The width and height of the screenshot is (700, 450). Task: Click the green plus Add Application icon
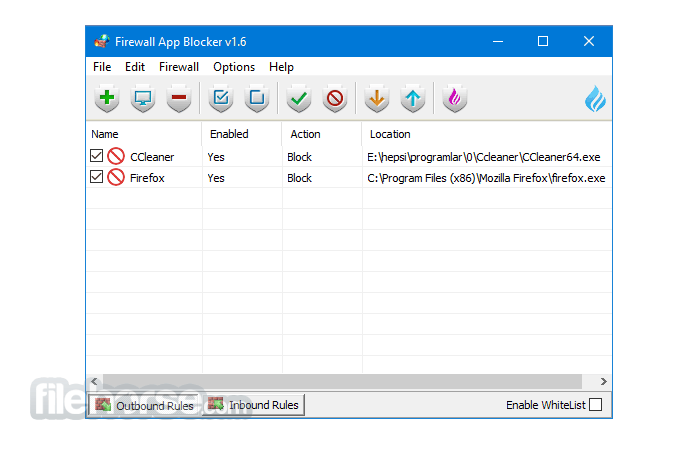coord(107,98)
